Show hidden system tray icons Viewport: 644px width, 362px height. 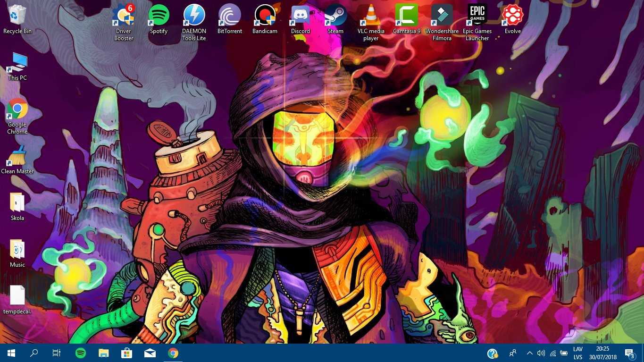[x=529, y=353]
